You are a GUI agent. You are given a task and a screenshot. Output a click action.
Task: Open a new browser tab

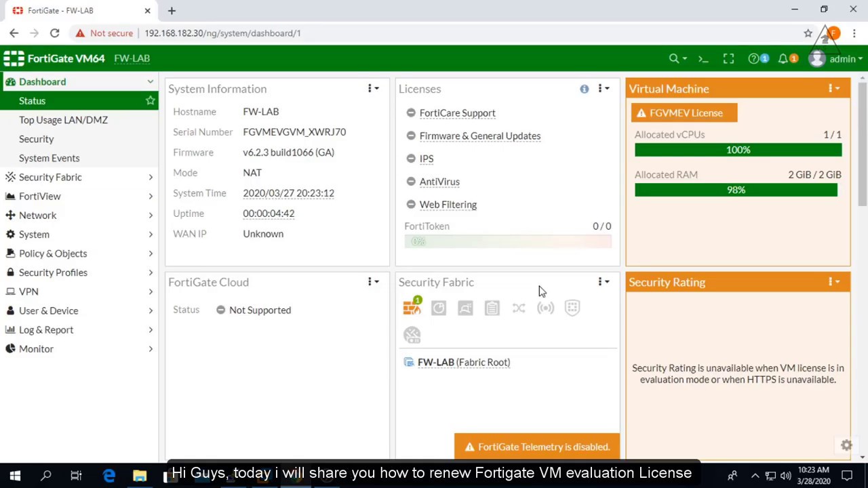click(172, 11)
